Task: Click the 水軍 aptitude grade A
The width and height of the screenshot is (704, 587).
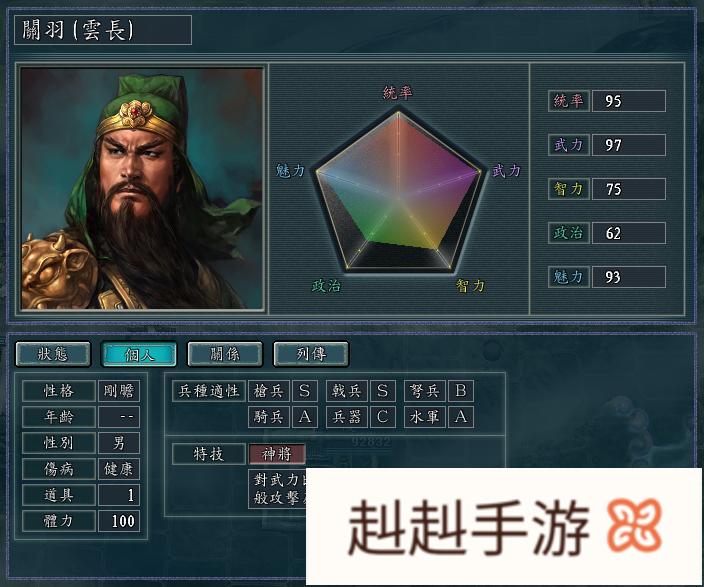Action: pyautogui.click(x=461, y=417)
